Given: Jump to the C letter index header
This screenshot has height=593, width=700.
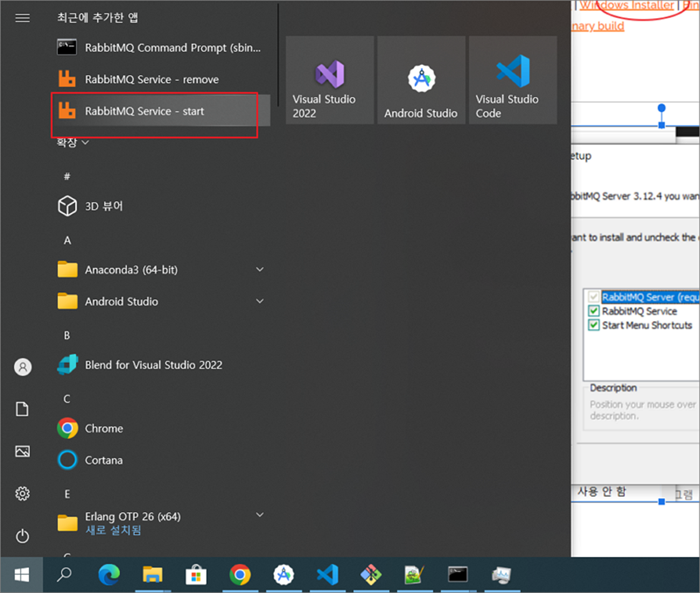Looking at the screenshot, I should 67,399.
